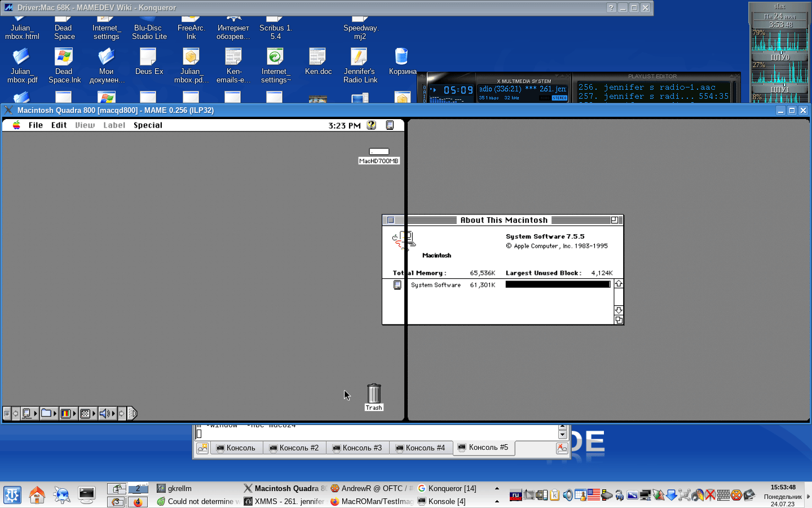Open the Apple menu in Mac menu bar
The width and height of the screenshot is (812, 508).
[x=16, y=125]
